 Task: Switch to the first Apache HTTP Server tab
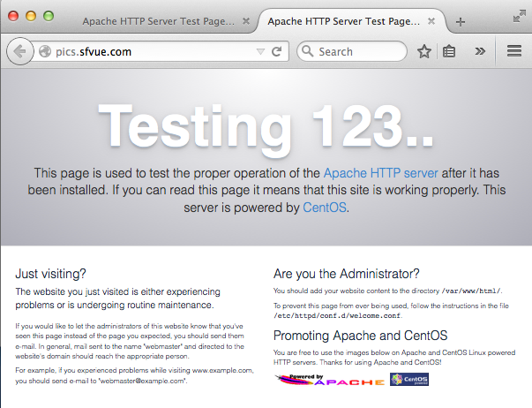(x=159, y=21)
